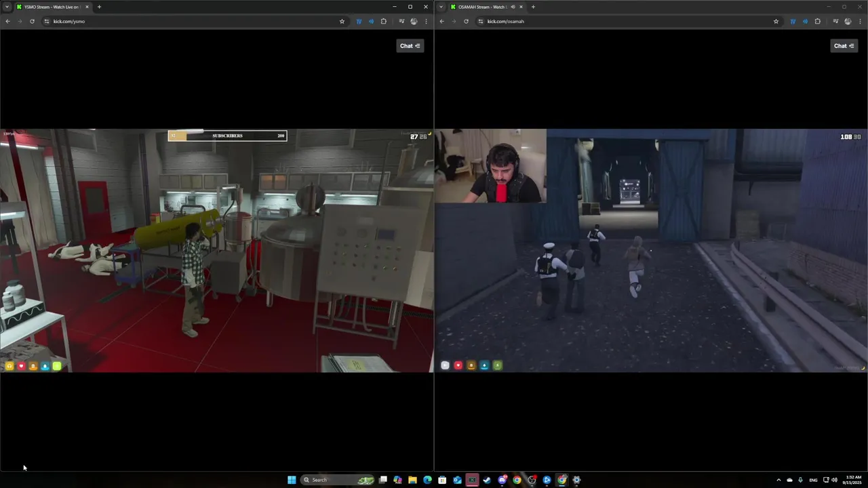
Task: Open Microsoft Edge from taskbar
Action: [427, 480]
